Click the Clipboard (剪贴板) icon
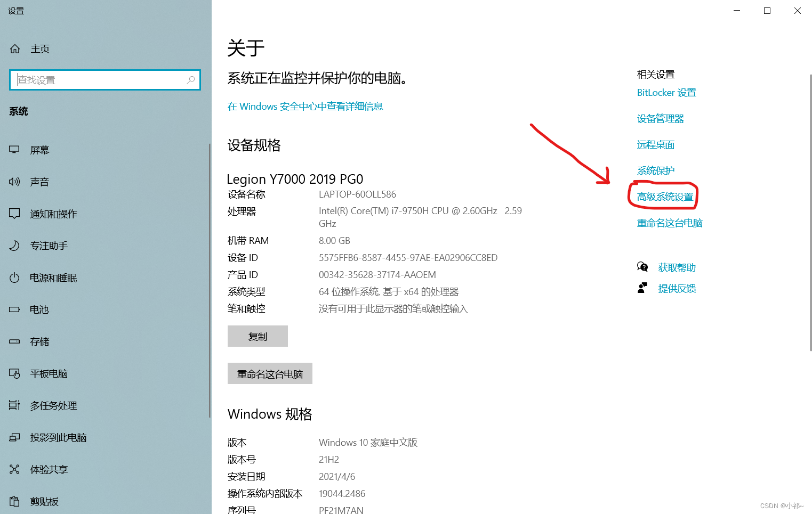This screenshot has width=812, height=514. [14, 501]
